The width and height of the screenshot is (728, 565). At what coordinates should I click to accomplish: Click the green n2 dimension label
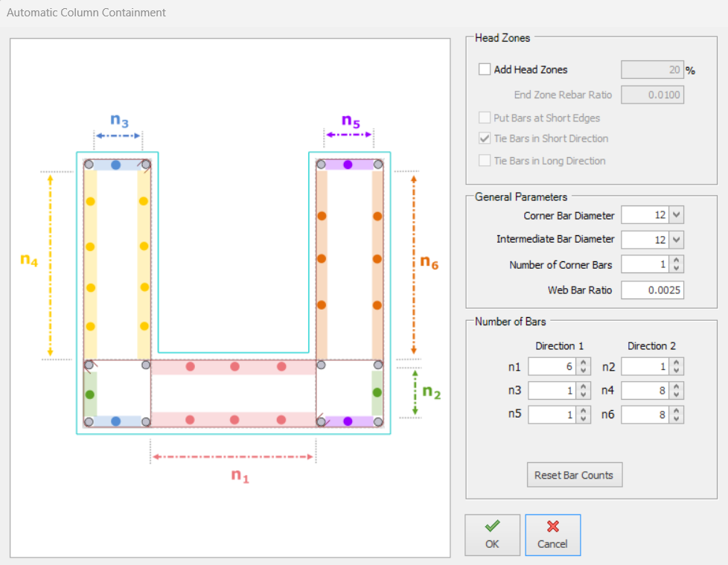click(x=432, y=392)
